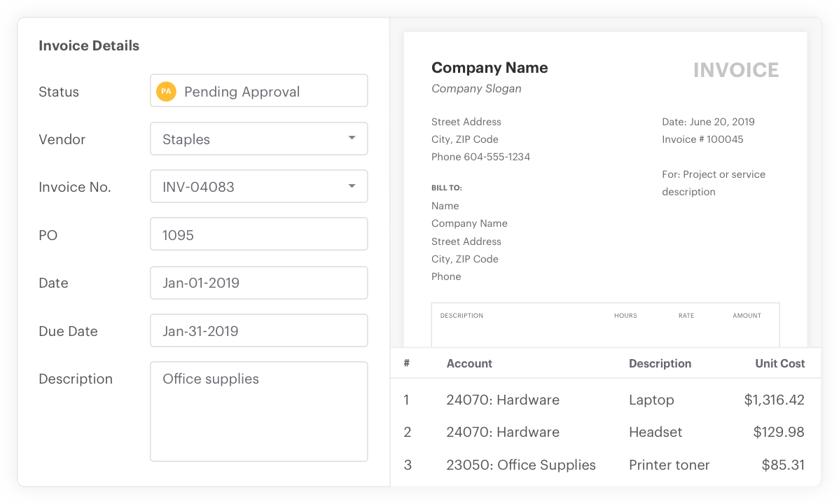Click the $1,316.42 unit cost cell

[774, 400]
